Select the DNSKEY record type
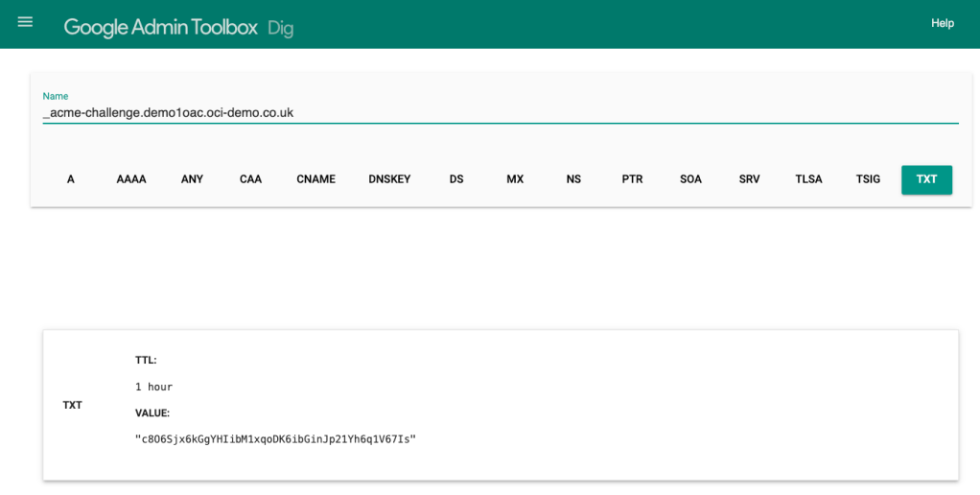 point(389,179)
